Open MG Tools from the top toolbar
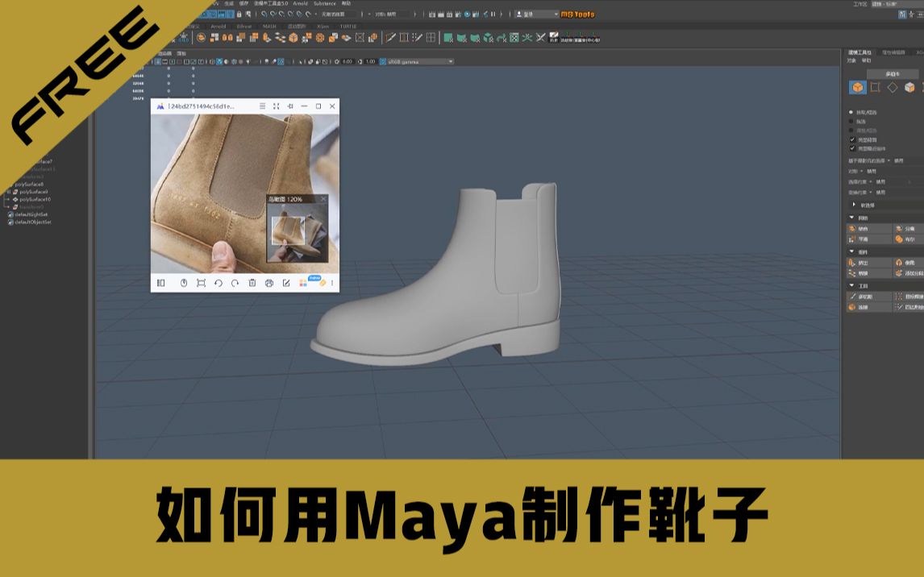 [577, 14]
